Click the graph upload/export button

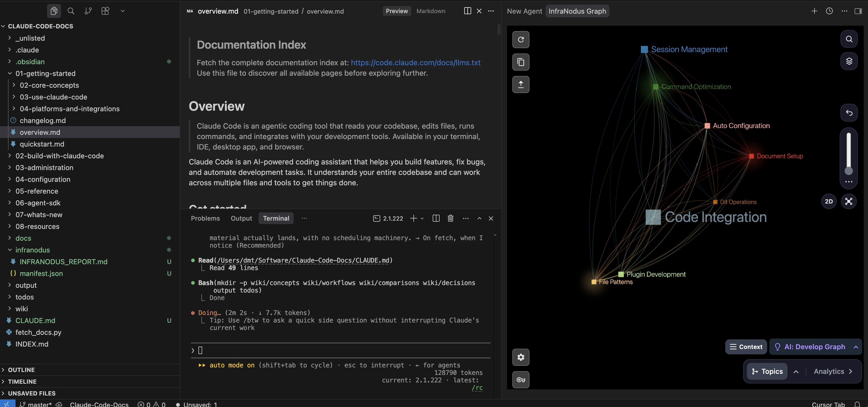tap(521, 84)
